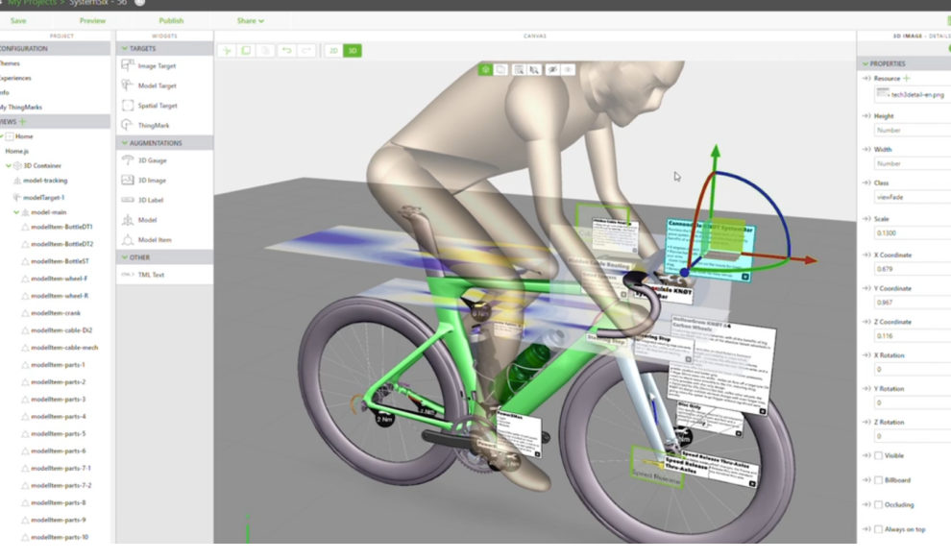Click the show-all eye icon in viewport
The image size is (951, 560).
pyautogui.click(x=568, y=70)
